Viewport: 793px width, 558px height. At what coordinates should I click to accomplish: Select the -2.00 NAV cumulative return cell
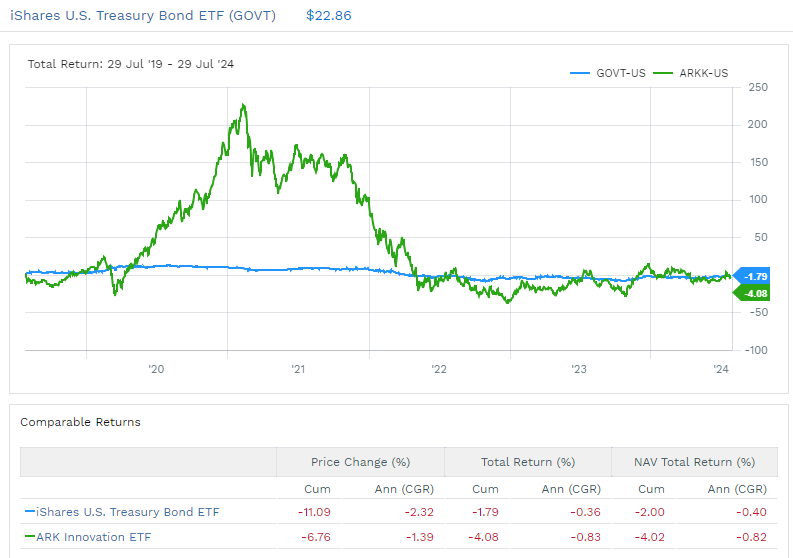[x=650, y=512]
